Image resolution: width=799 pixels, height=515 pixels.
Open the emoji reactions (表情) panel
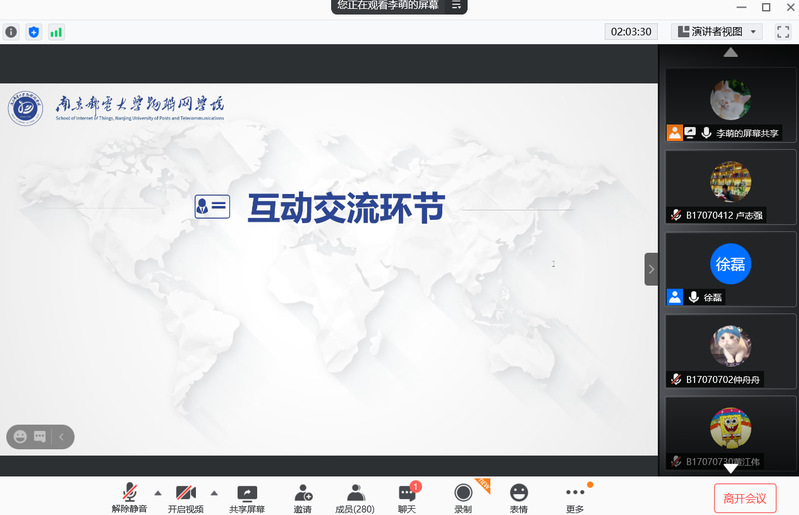pyautogui.click(x=518, y=497)
